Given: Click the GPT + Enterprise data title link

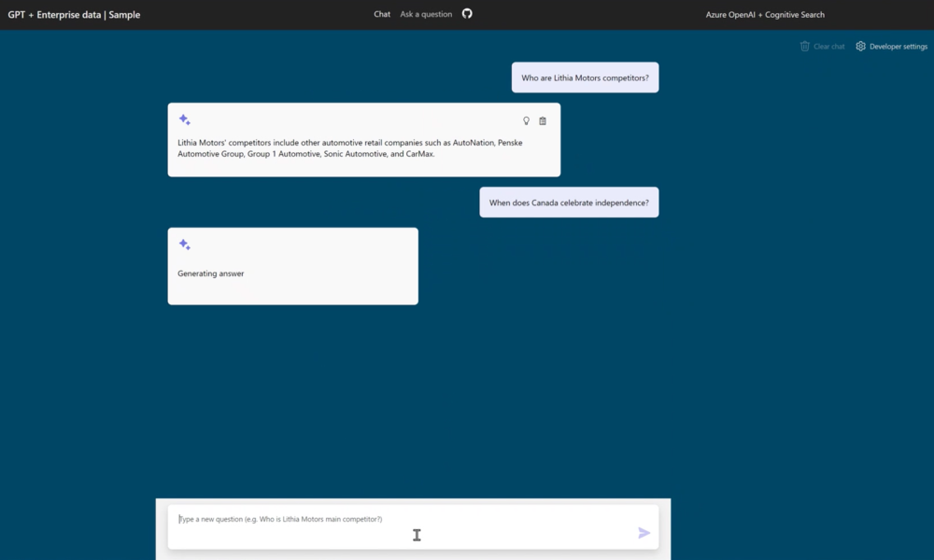Looking at the screenshot, I should click(74, 15).
